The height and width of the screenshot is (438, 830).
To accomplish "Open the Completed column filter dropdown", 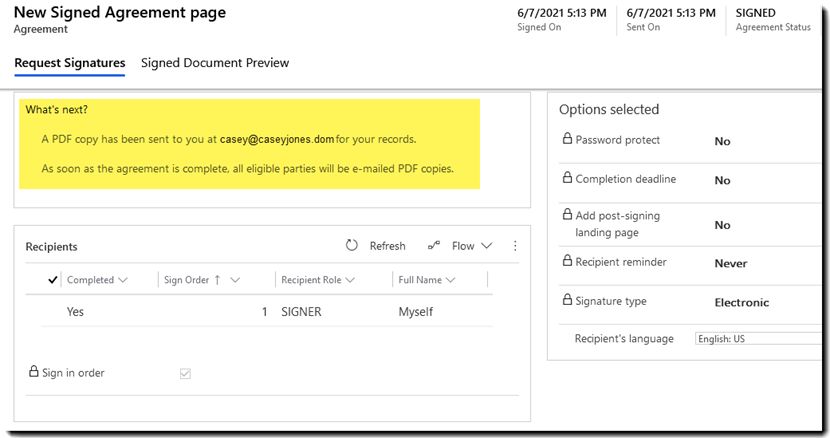I will tap(123, 280).
